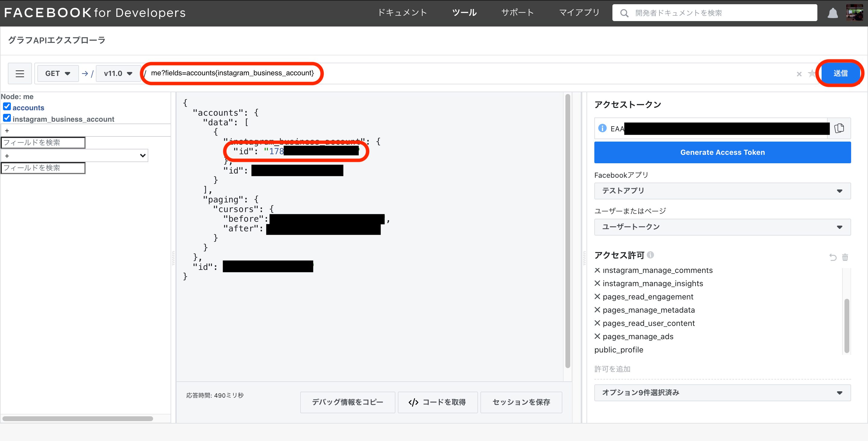Screen dimensions: 868x441
Task: Focus the query path input field
Action: point(468,73)
